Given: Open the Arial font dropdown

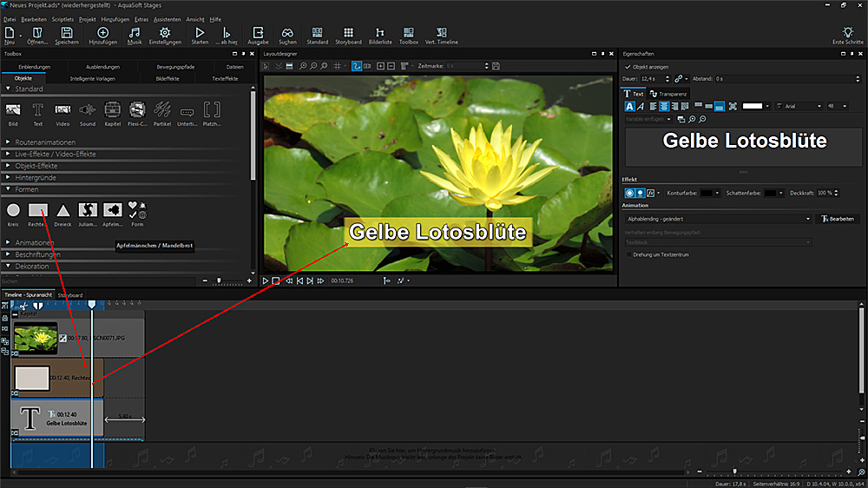Looking at the screenshot, I should coord(800,106).
